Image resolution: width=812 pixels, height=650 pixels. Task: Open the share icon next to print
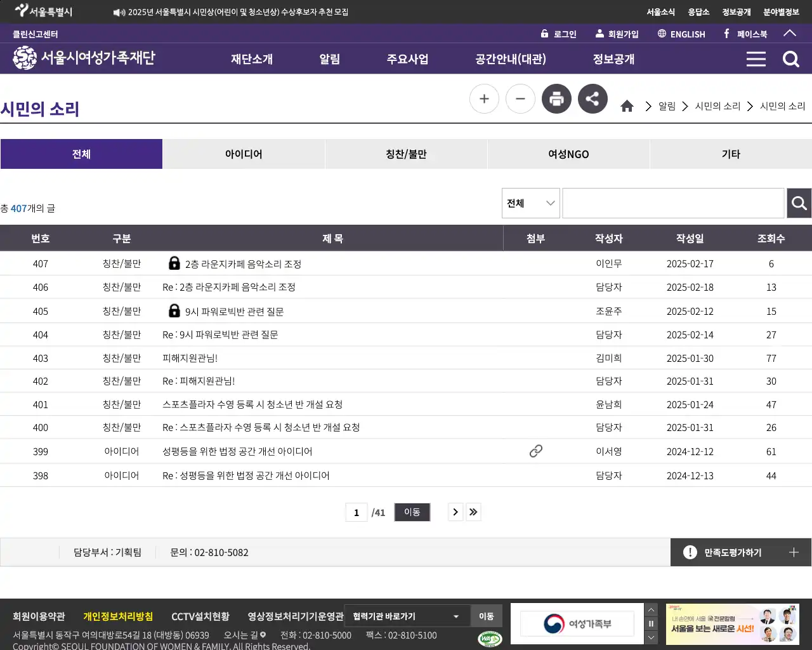(x=593, y=98)
